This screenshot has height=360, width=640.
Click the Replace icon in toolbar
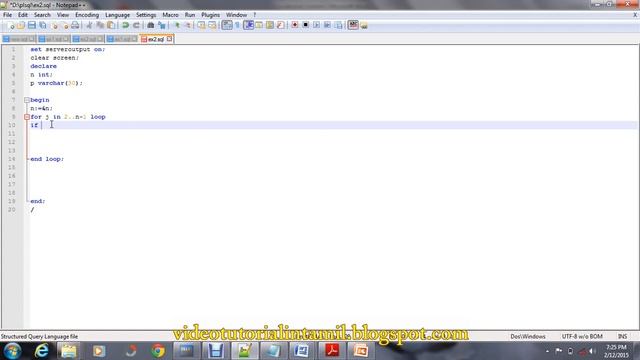click(162, 25)
